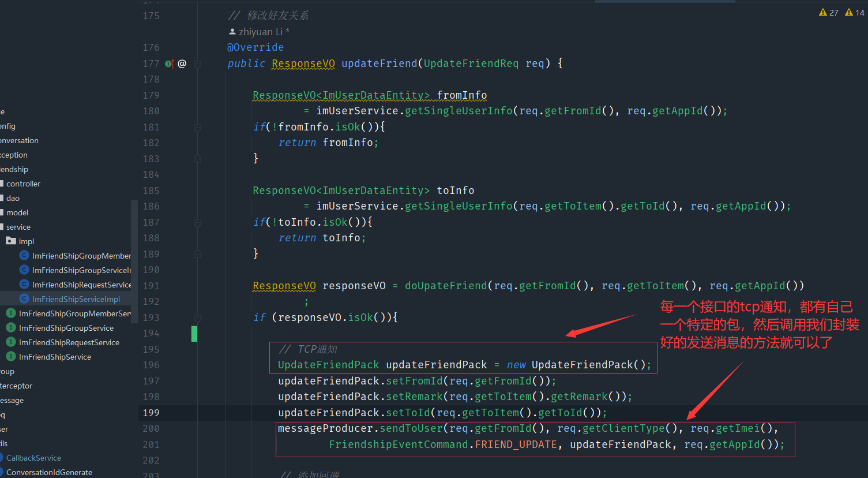The image size is (868, 478).
Task: Click the @ annotation gutter icon on line 177
Action: (182, 64)
